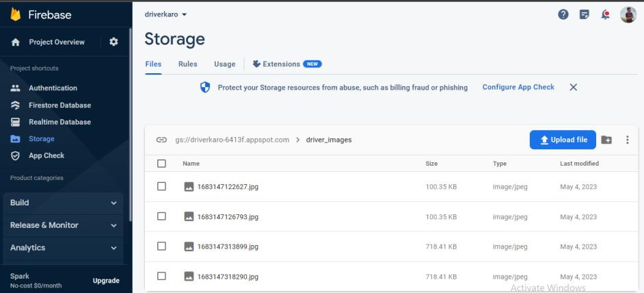Copy the bucket link icon
The height and width of the screenshot is (293, 644).
click(161, 140)
